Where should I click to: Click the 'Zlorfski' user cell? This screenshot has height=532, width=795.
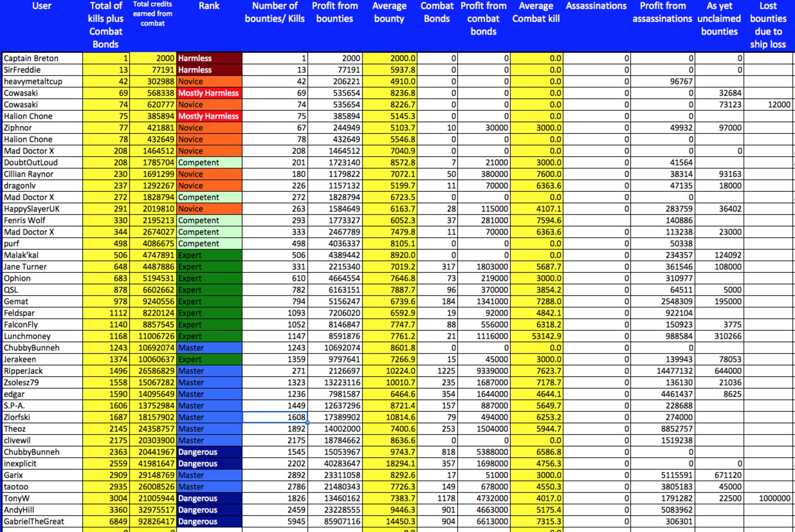coord(42,417)
